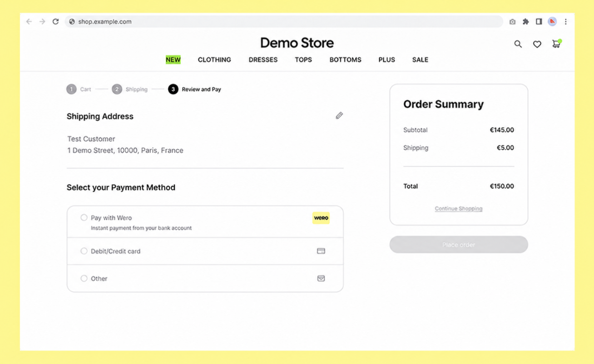
Task: Select the Pay with Wero radio button
Action: point(84,217)
